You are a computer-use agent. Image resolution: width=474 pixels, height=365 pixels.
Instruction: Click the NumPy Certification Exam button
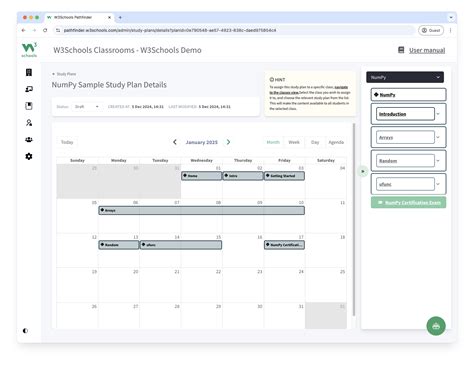pyautogui.click(x=408, y=203)
